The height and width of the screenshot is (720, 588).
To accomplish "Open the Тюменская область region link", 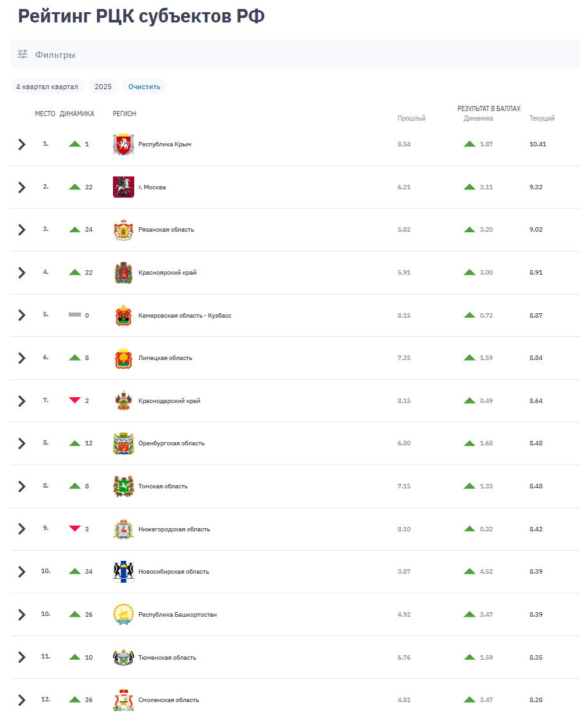I will pyautogui.click(x=167, y=658).
